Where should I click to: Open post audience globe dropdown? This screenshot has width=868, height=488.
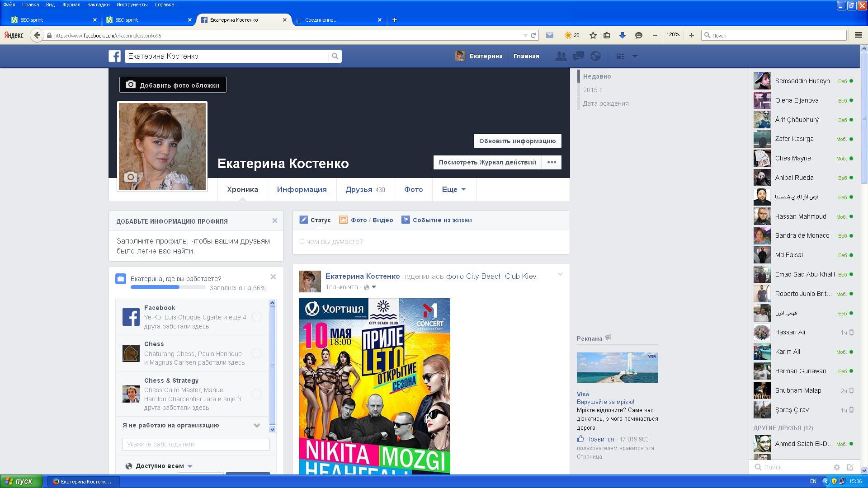(x=370, y=287)
